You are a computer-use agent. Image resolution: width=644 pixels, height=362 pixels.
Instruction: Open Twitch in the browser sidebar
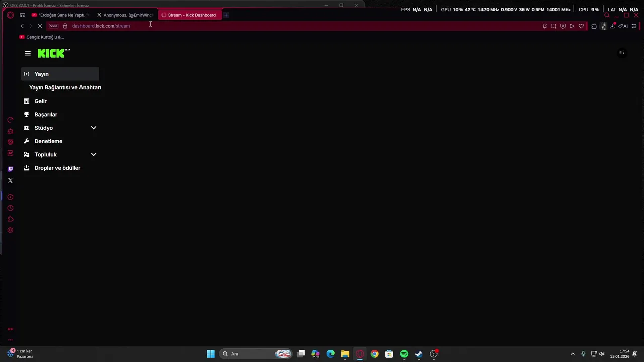(10, 169)
